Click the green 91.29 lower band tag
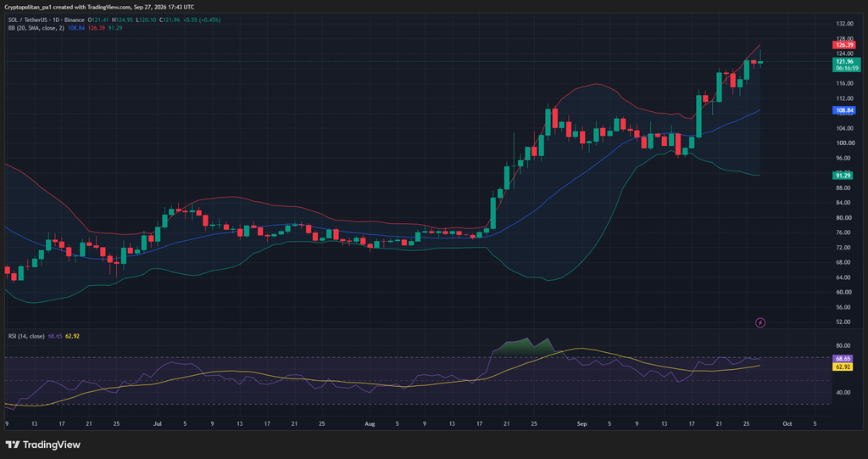 click(843, 175)
